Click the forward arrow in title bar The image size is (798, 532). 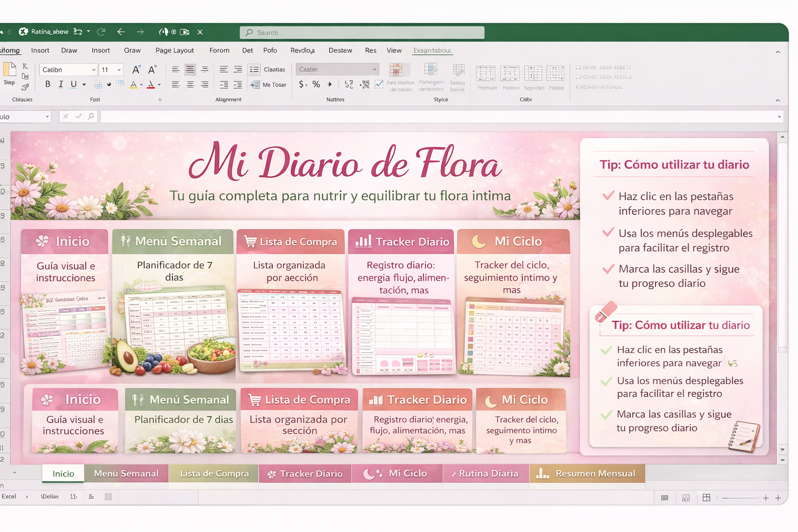[140, 32]
